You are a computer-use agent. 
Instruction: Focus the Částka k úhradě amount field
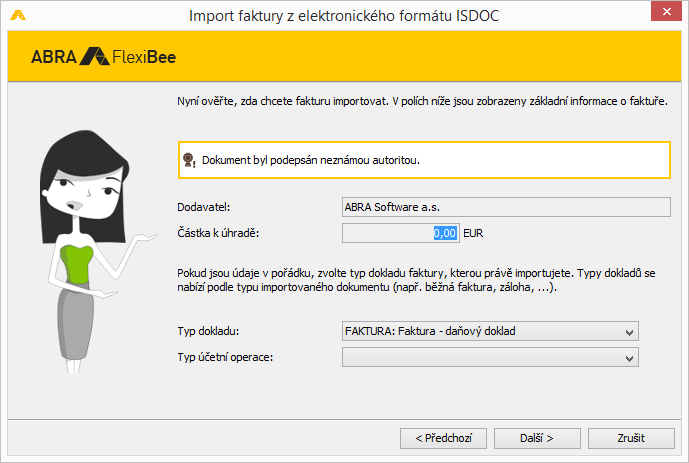401,233
